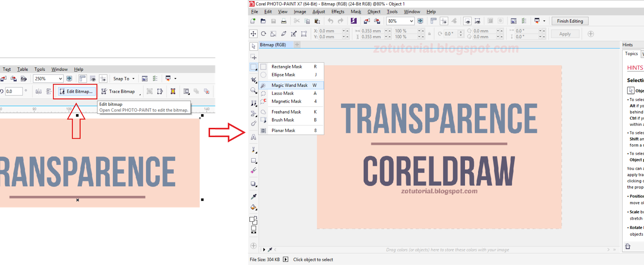The height and width of the screenshot is (265, 644).
Task: Click mirror horizontally icon in CorelDRAW
Action: (39, 91)
